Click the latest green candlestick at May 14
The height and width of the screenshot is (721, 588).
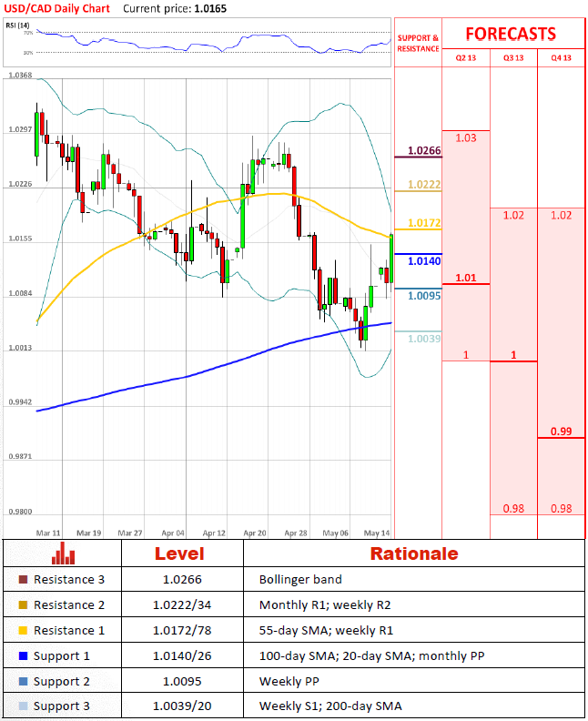[x=391, y=259]
